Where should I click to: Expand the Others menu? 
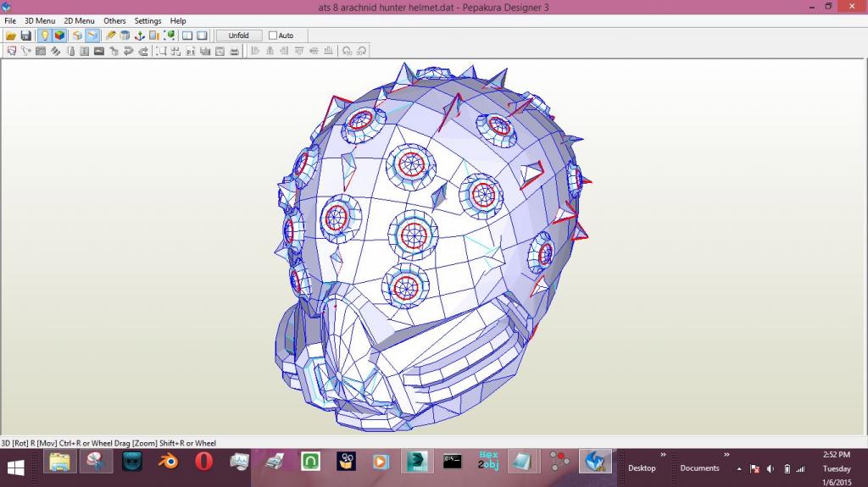point(114,21)
